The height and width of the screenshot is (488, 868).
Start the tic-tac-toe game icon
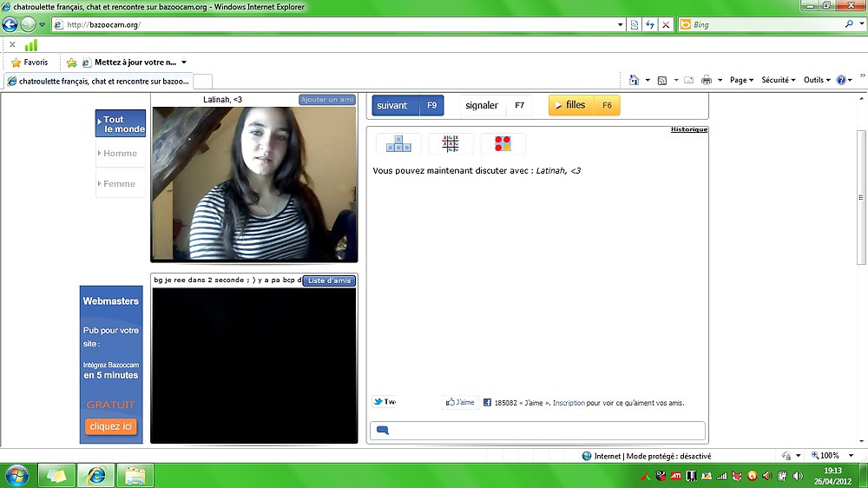[450, 144]
